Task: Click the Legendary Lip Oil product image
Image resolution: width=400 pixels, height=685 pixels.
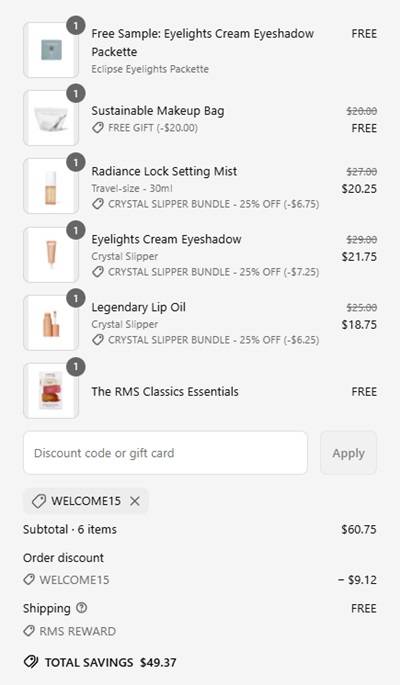Action: click(x=51, y=323)
